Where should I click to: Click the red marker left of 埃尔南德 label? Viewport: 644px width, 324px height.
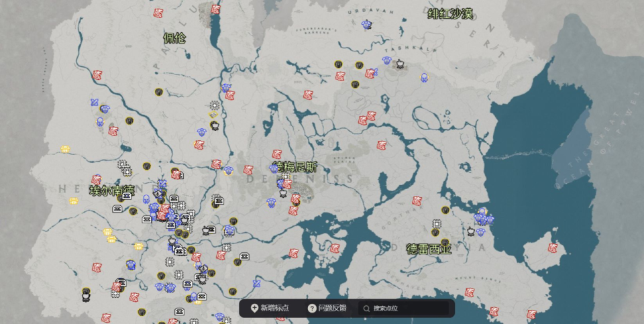click(x=97, y=180)
